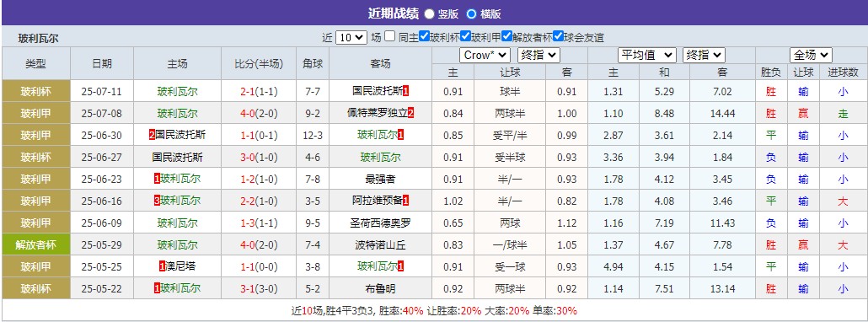Open score 4-0(2-0) on 25-07-08
Viewport: 868px width, 322px height.
point(259,113)
